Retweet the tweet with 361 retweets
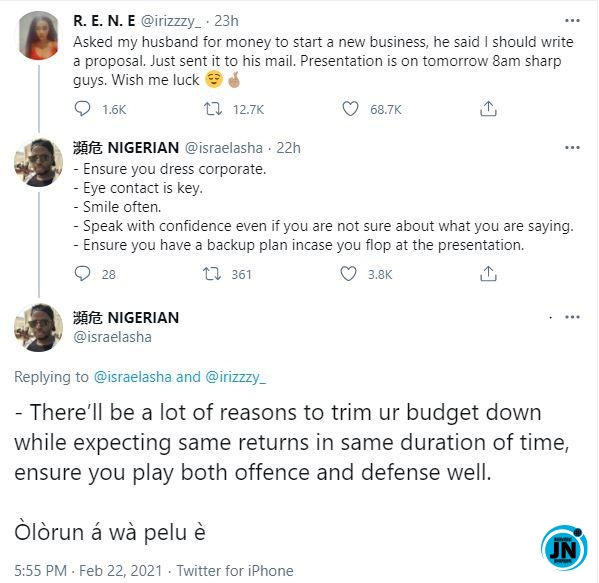The width and height of the screenshot is (599, 583). (x=212, y=274)
